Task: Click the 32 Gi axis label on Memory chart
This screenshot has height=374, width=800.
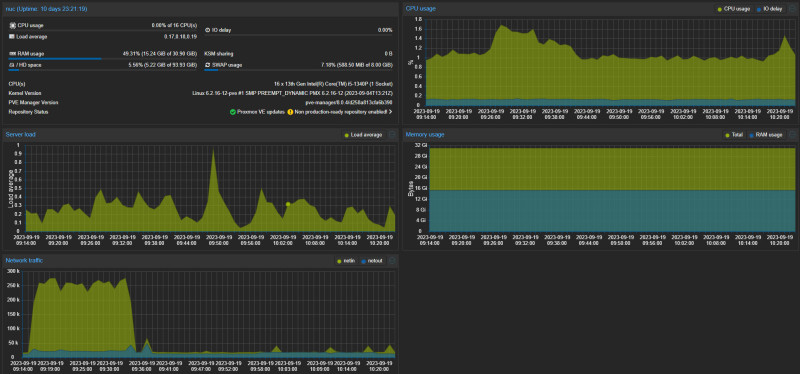Action: (x=421, y=145)
